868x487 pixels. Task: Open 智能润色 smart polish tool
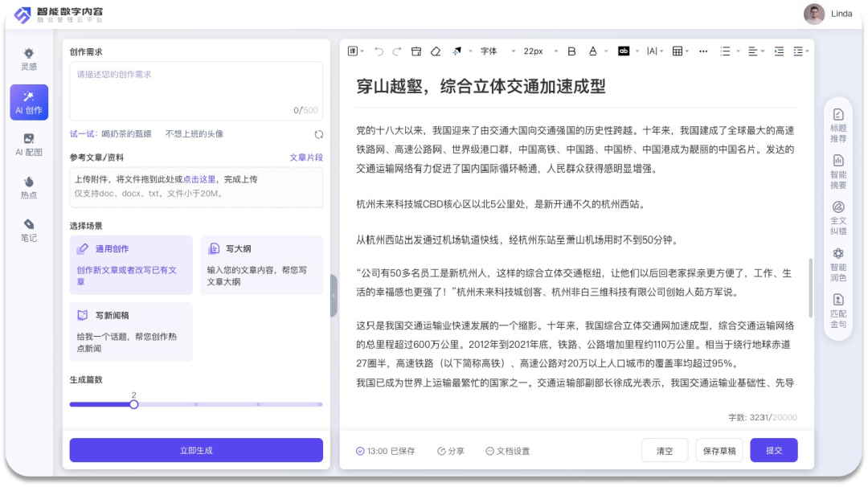[x=838, y=264]
